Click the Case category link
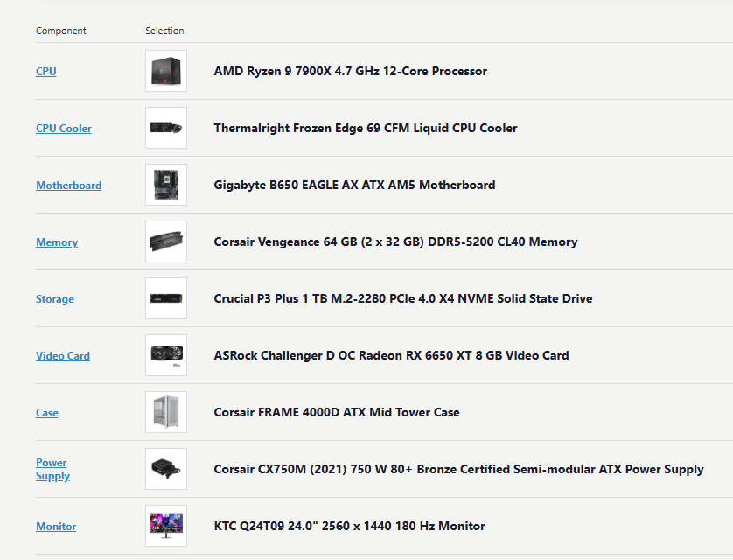This screenshot has height=560, width=733. [47, 413]
